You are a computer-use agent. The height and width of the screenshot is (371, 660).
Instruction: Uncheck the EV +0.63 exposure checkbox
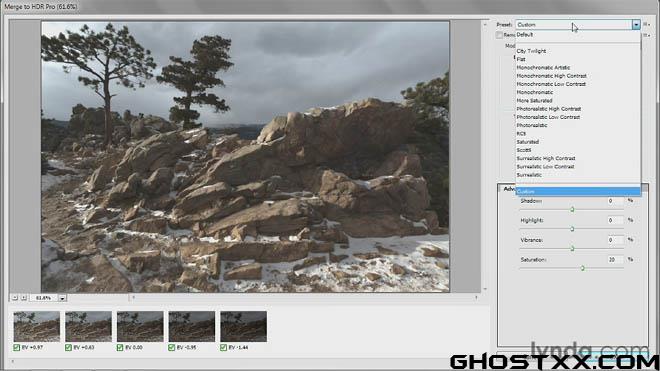tap(68, 347)
